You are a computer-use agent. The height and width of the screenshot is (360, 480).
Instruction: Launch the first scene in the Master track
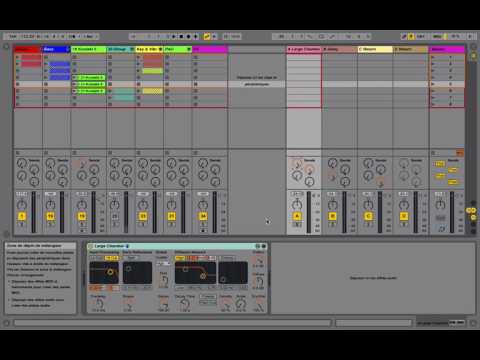pyautogui.click(x=433, y=57)
